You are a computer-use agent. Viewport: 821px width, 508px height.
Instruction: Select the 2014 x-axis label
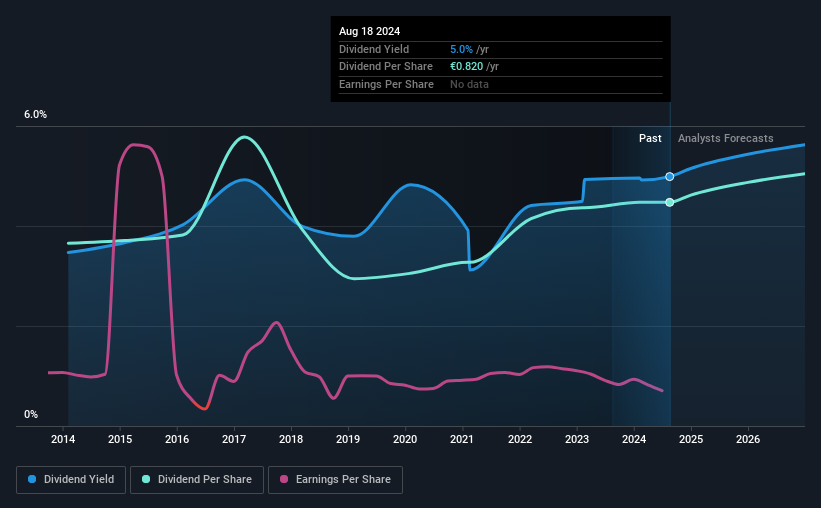click(63, 439)
